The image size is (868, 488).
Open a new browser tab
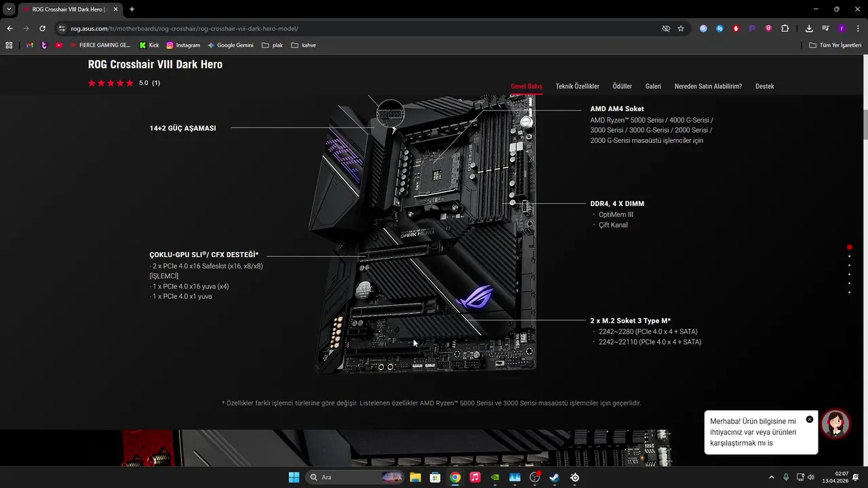point(132,9)
